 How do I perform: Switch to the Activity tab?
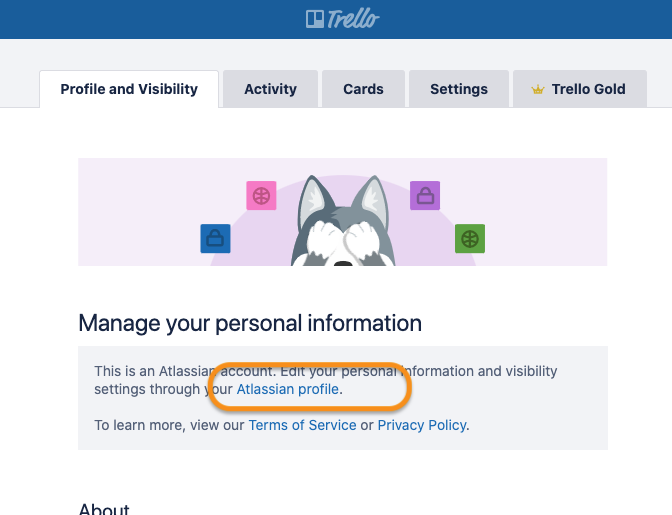pos(270,89)
